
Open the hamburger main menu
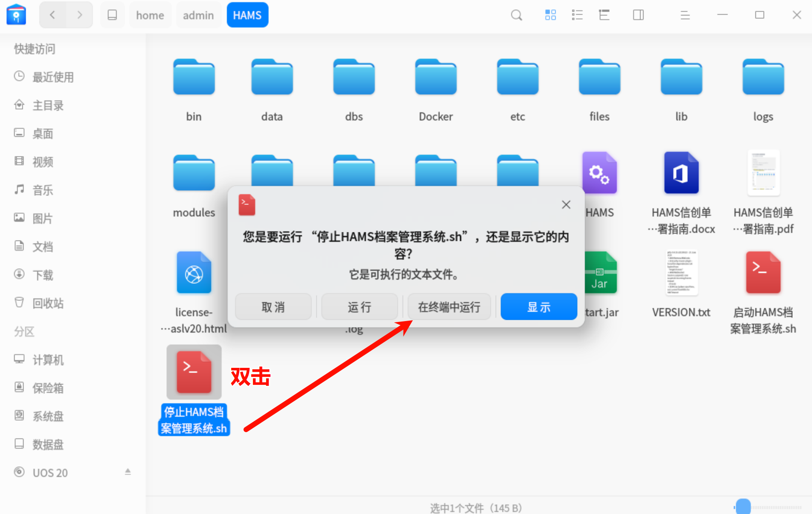pos(685,15)
